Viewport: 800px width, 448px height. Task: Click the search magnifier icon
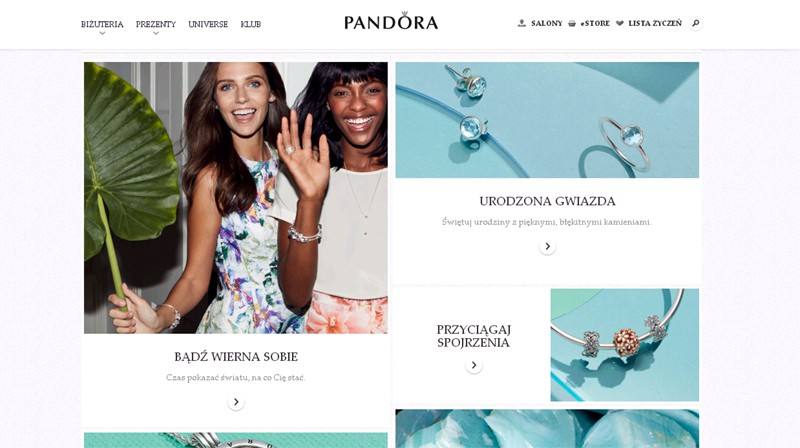(695, 23)
